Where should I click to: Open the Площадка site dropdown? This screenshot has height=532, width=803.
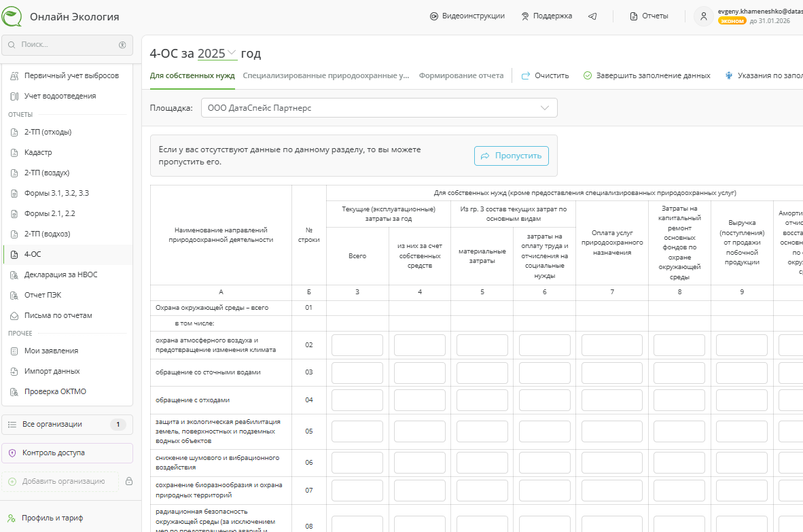pyautogui.click(x=379, y=108)
